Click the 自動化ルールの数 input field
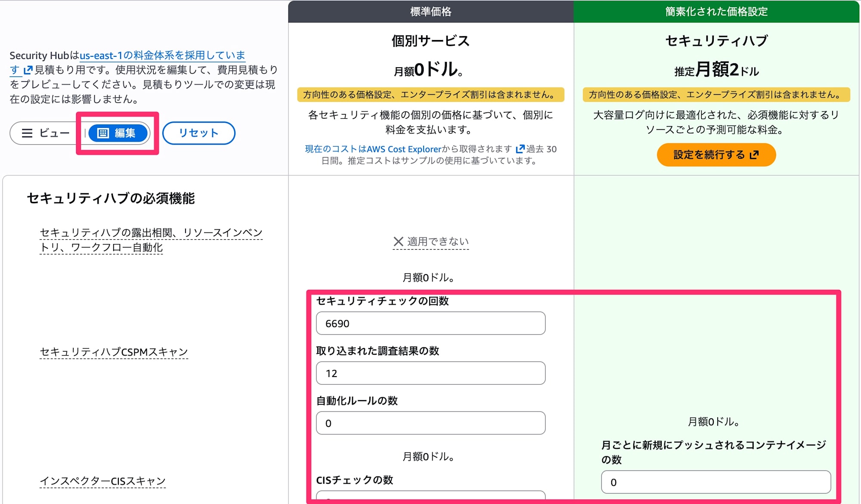The height and width of the screenshot is (504, 861). tap(430, 423)
